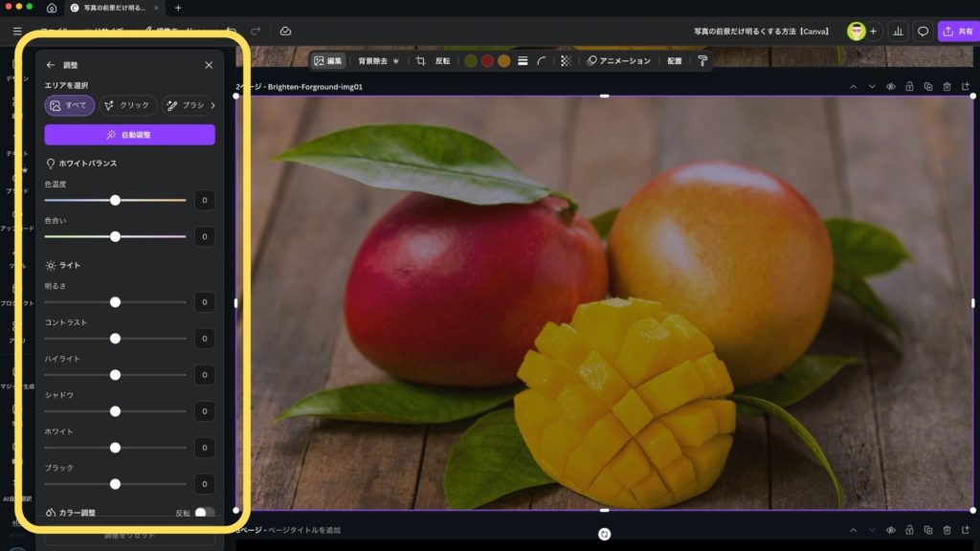Viewport: 980px width, 551px height.
Task: Click the paint roller copy-style icon
Action: point(702,60)
